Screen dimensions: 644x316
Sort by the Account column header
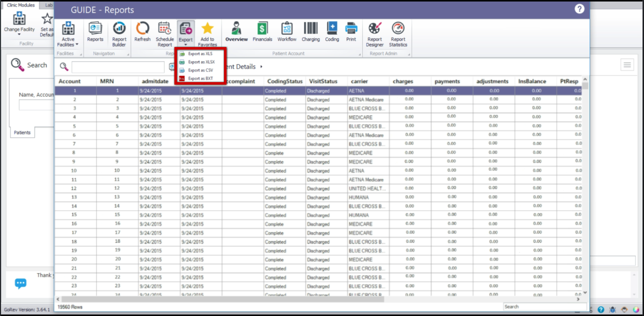75,81
